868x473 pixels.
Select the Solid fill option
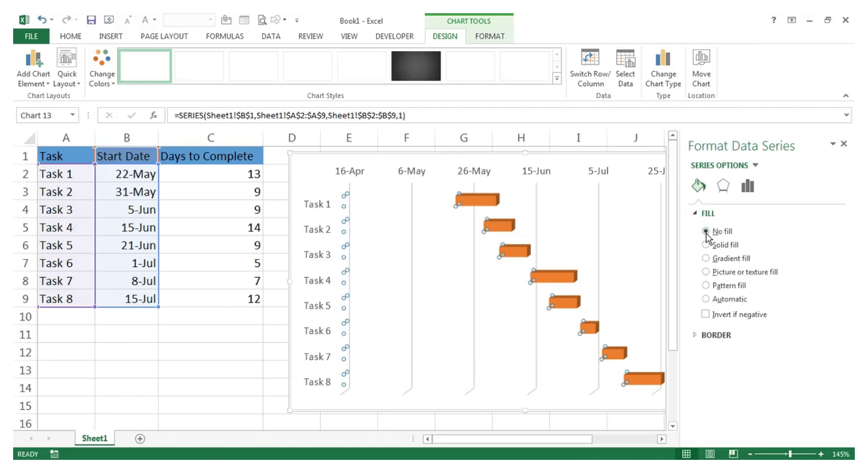click(706, 245)
